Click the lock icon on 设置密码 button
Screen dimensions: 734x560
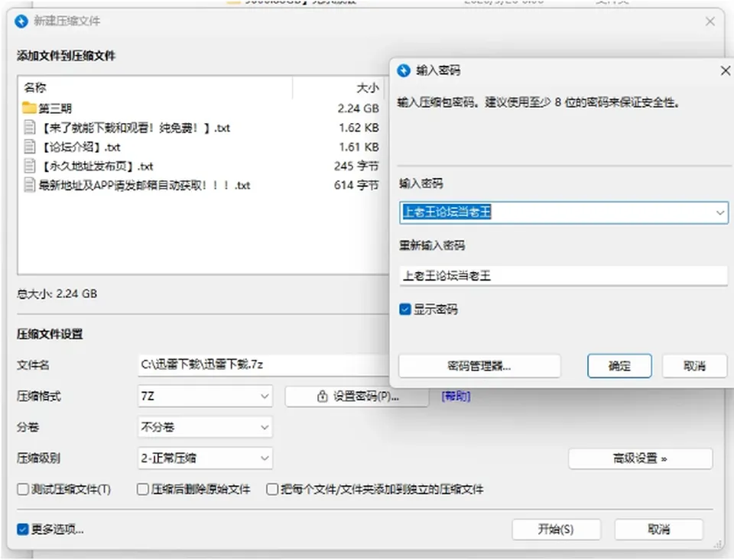[322, 397]
